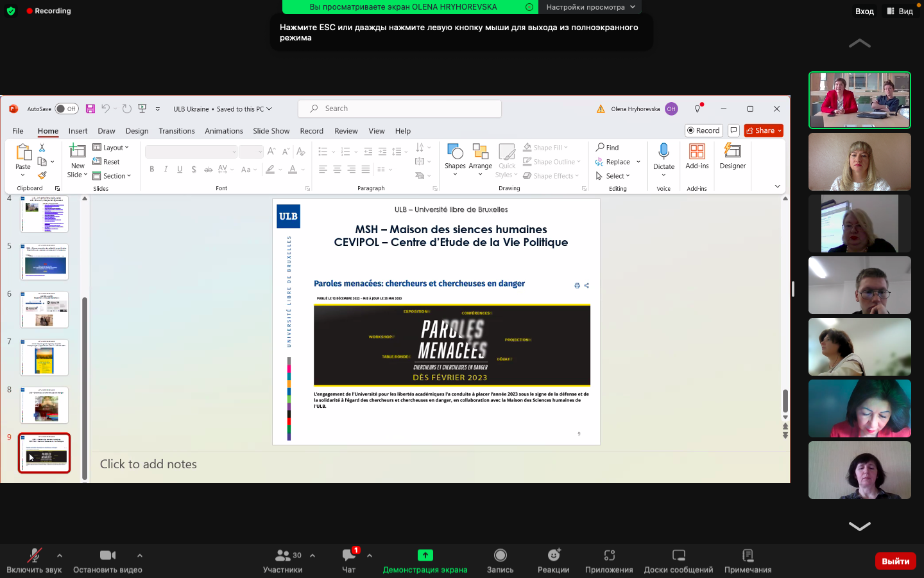The height and width of the screenshot is (578, 924).
Task: Open the Shapes gallery
Action: 455,156
